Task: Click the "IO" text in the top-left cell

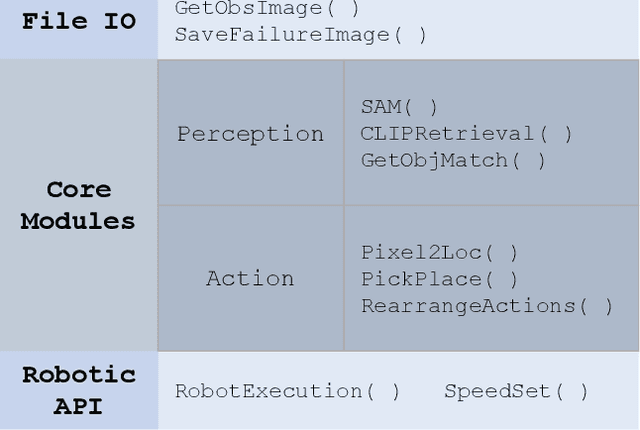Action: [119, 20]
